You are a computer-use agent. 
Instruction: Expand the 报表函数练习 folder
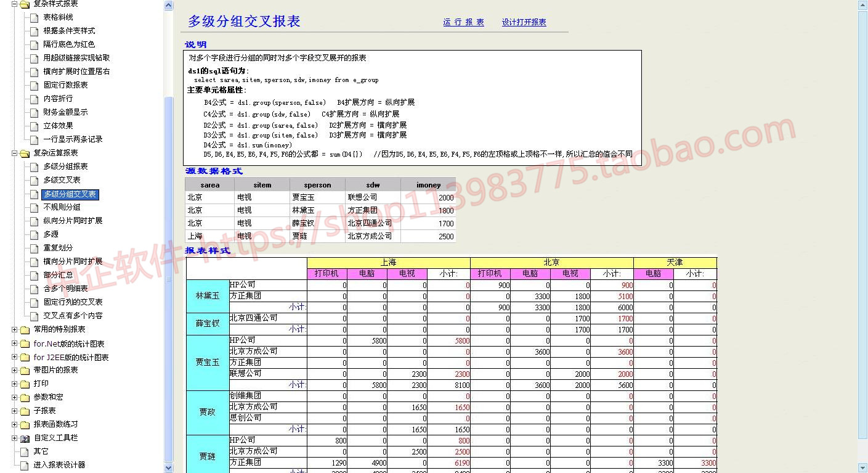[x=14, y=424]
